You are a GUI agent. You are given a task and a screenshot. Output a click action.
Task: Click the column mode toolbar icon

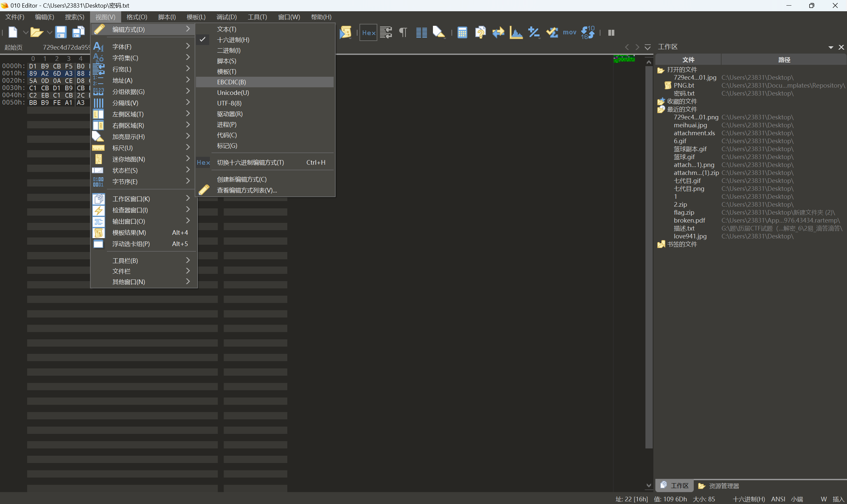421,33
